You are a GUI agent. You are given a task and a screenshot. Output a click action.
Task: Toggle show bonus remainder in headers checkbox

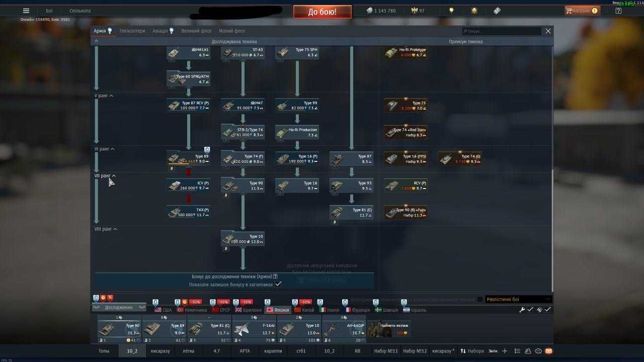(278, 284)
